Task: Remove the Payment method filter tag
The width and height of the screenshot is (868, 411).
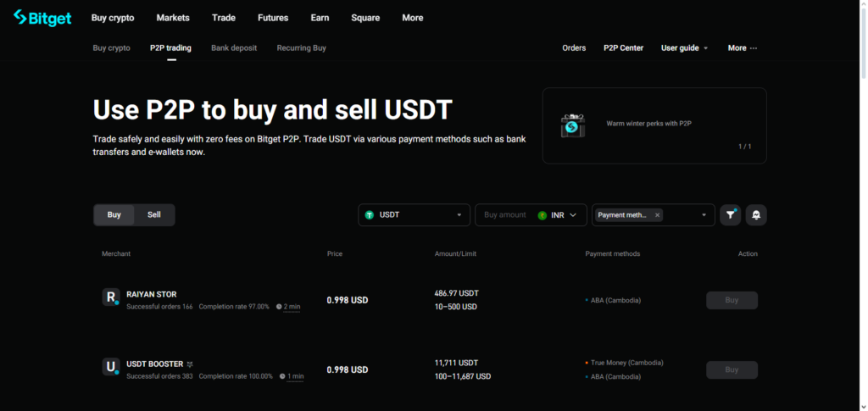Action: 657,215
